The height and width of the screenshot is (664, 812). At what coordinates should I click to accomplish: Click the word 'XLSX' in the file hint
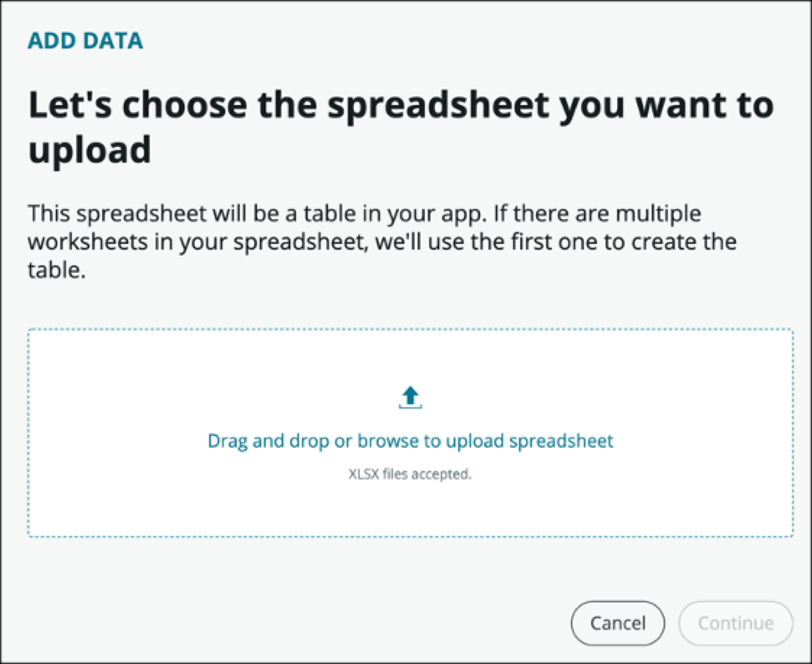point(364,474)
